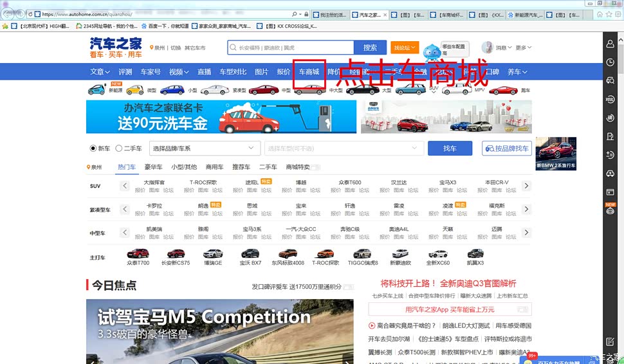Show next cars in the SUV row
The height and width of the screenshot is (364, 624).
point(526,185)
